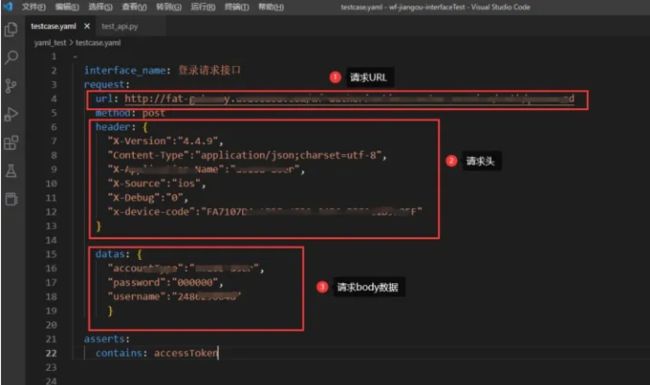Open the Search view in activity bar
The image size is (650, 385).
11,57
